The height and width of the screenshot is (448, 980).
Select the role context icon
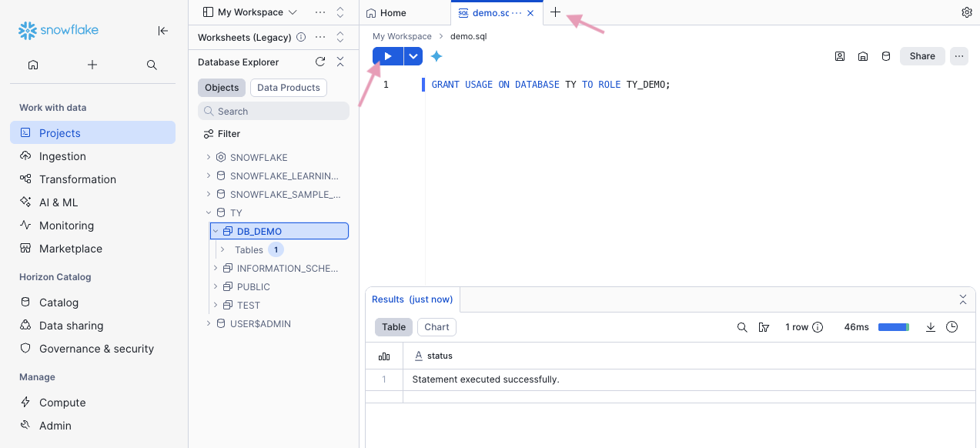[840, 56]
